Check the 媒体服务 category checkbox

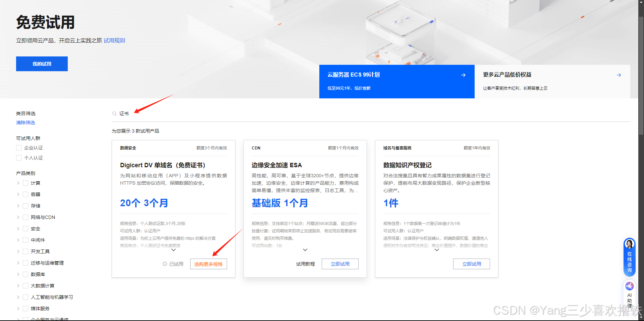click(x=25, y=309)
